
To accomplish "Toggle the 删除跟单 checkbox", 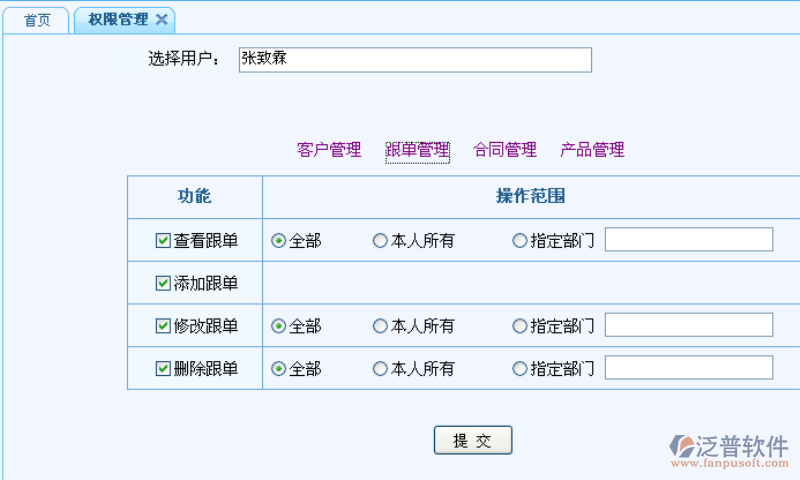I will click(163, 368).
